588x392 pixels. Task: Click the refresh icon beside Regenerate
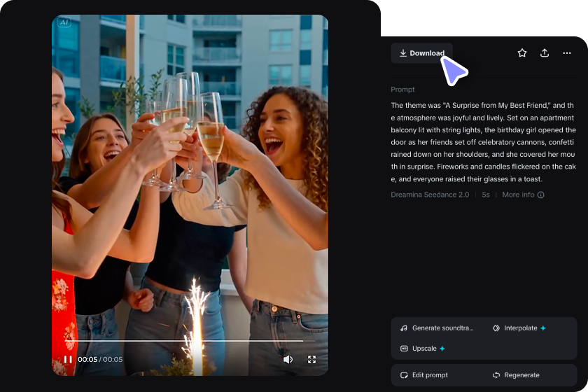496,375
